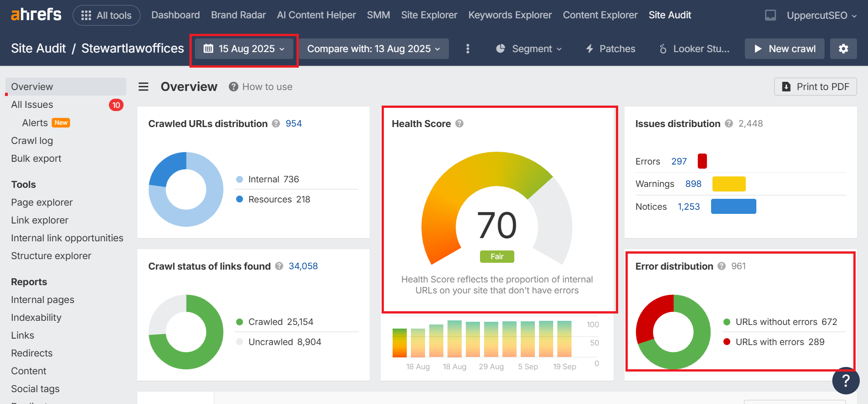Open help tooltip for Crawl status of links

(x=279, y=266)
